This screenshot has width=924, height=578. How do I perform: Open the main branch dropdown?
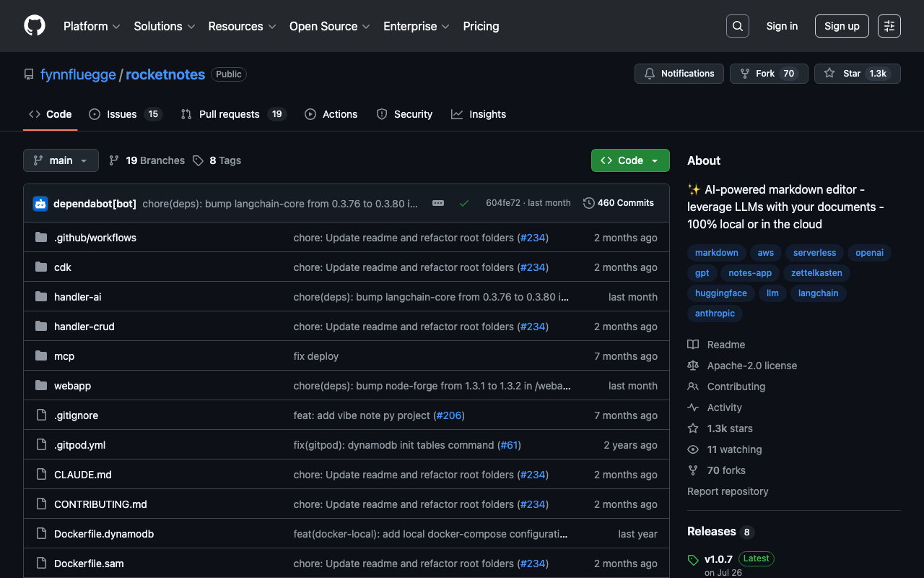pyautogui.click(x=61, y=160)
